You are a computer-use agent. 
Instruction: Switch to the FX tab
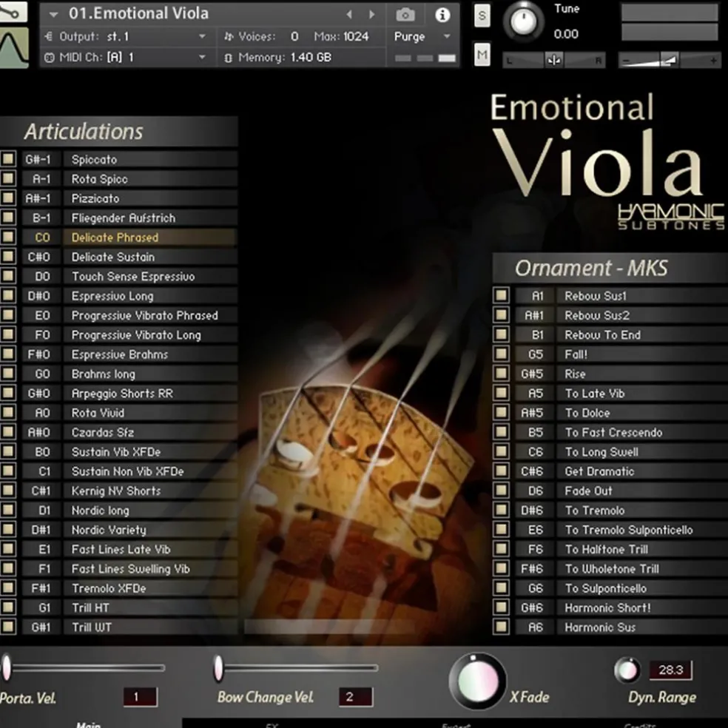[x=272, y=725]
